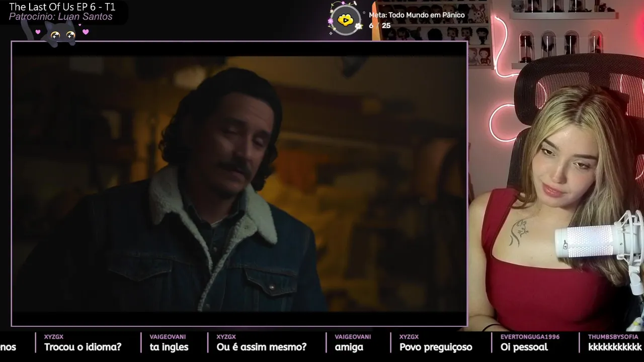
Task: Click the chat message 'kkkkkkkkkkk'
Action: coord(615,347)
